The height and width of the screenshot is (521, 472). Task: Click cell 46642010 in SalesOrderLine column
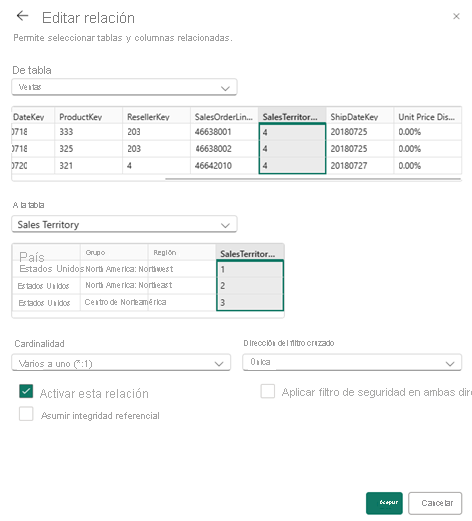pos(224,165)
